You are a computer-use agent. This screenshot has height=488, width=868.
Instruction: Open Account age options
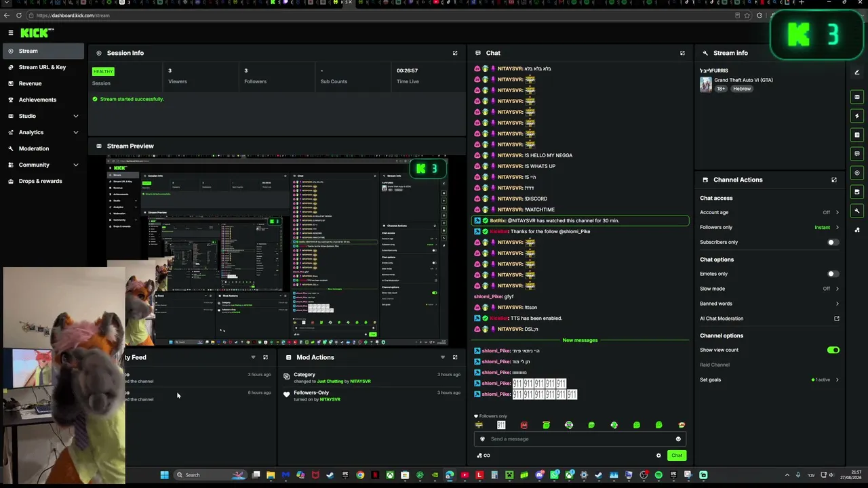770,212
